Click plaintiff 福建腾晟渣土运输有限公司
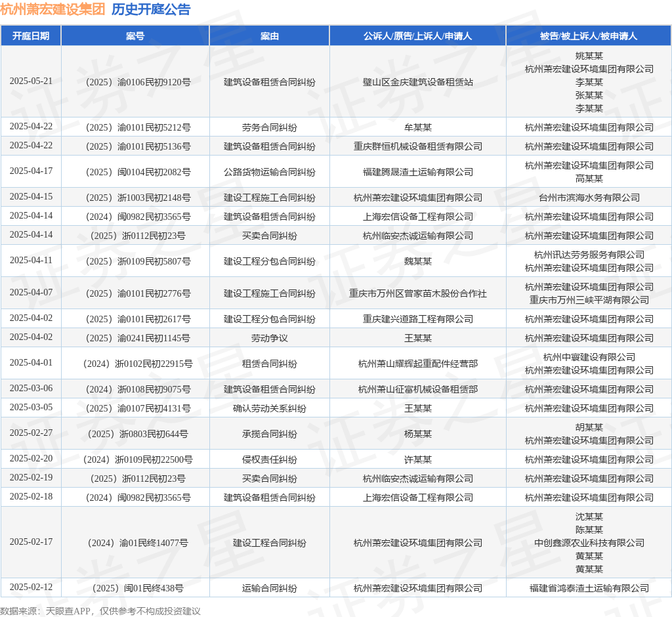 click(x=417, y=172)
